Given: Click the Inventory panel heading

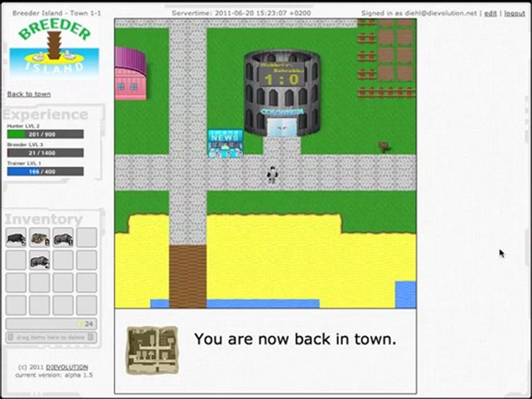Looking at the screenshot, I should click(x=43, y=219).
